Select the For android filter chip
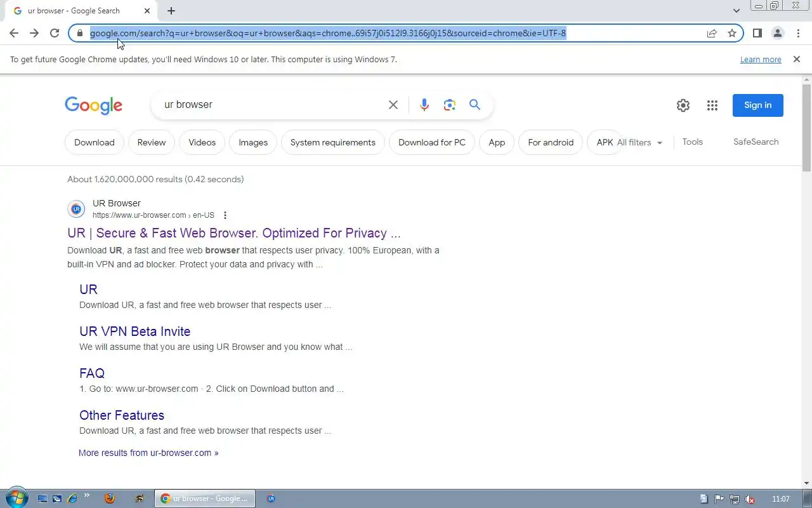 pos(551,142)
